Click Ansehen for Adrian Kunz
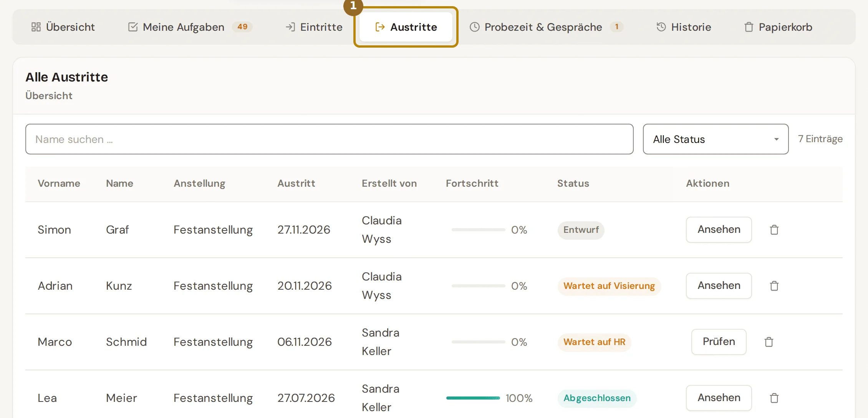The height and width of the screenshot is (418, 868). pyautogui.click(x=719, y=286)
